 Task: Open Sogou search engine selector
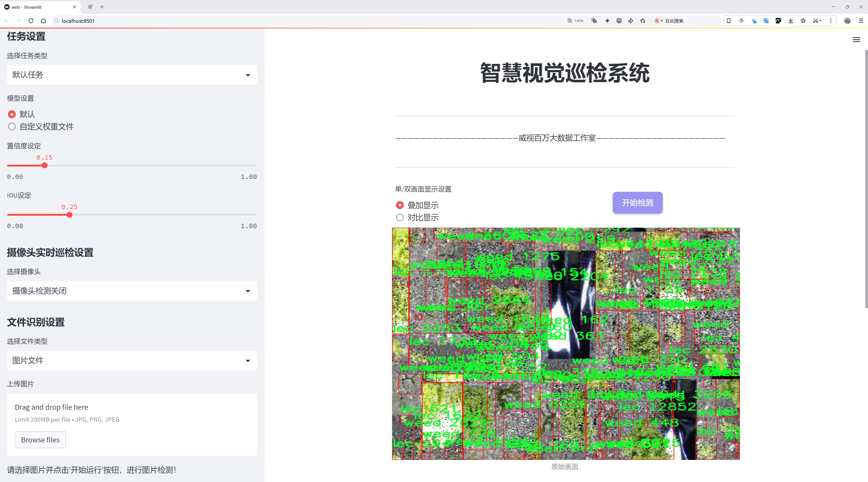tap(658, 21)
